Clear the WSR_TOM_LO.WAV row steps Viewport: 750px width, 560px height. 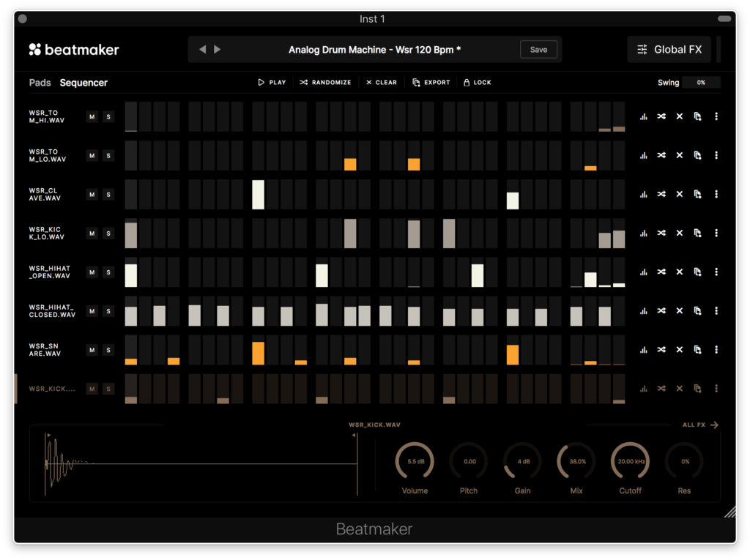click(679, 155)
